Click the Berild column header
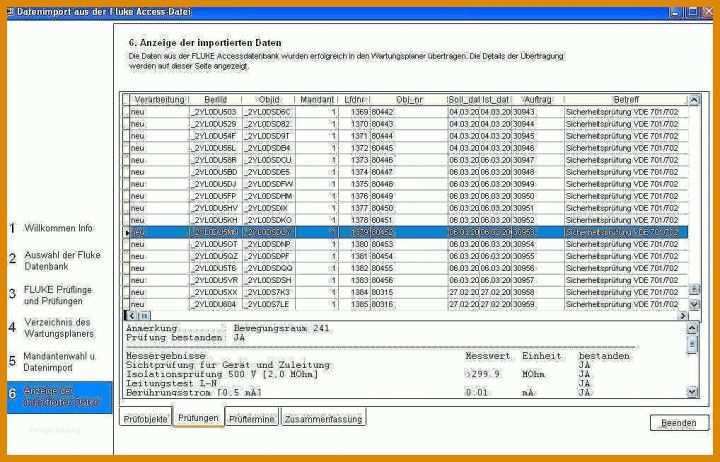Image resolution: width=720 pixels, height=462 pixels. coord(215,100)
